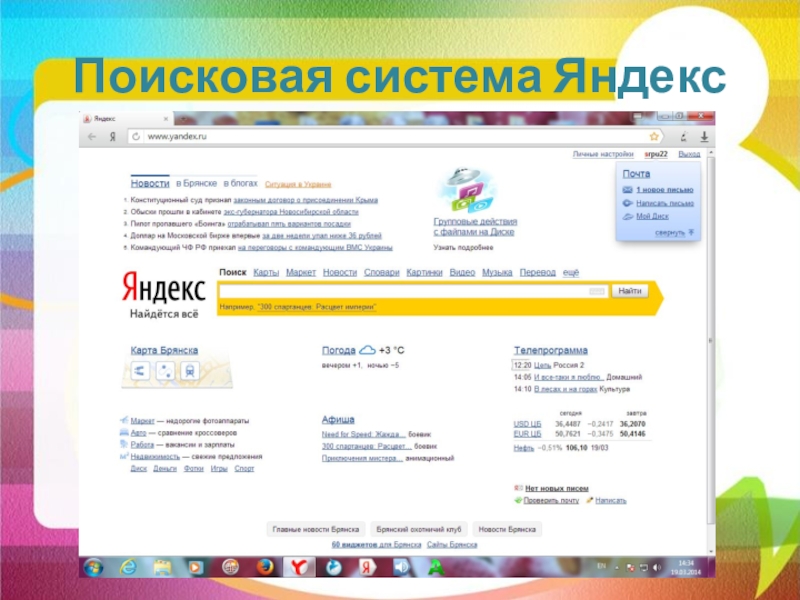This screenshot has height=600, width=800.
Task: Click the transport train icon on Карта Брянска
Action: pos(190,371)
